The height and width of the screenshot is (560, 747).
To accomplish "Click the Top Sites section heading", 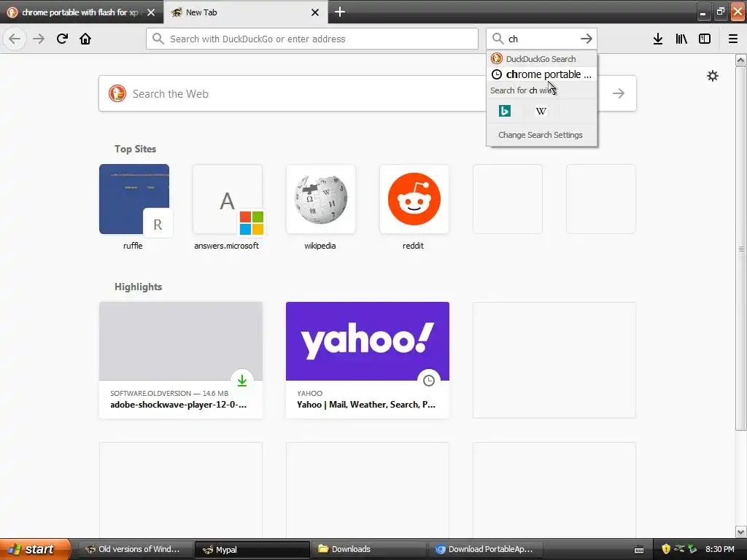I will (135, 149).
